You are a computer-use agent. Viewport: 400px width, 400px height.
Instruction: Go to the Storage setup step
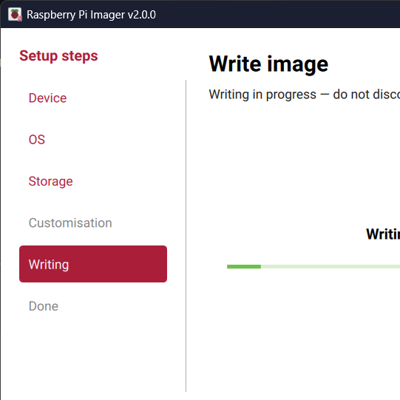point(51,181)
